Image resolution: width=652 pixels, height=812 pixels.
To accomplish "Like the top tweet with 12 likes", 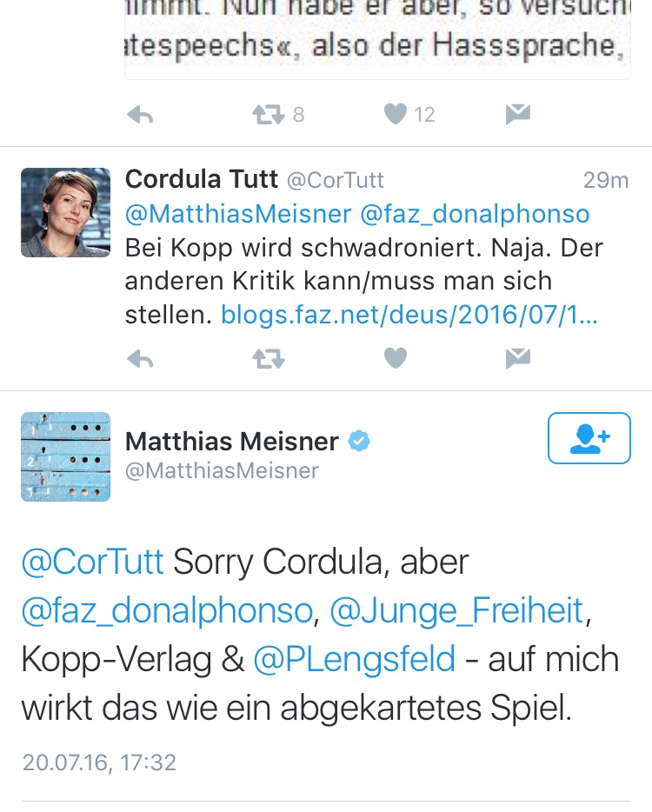I will [x=396, y=115].
